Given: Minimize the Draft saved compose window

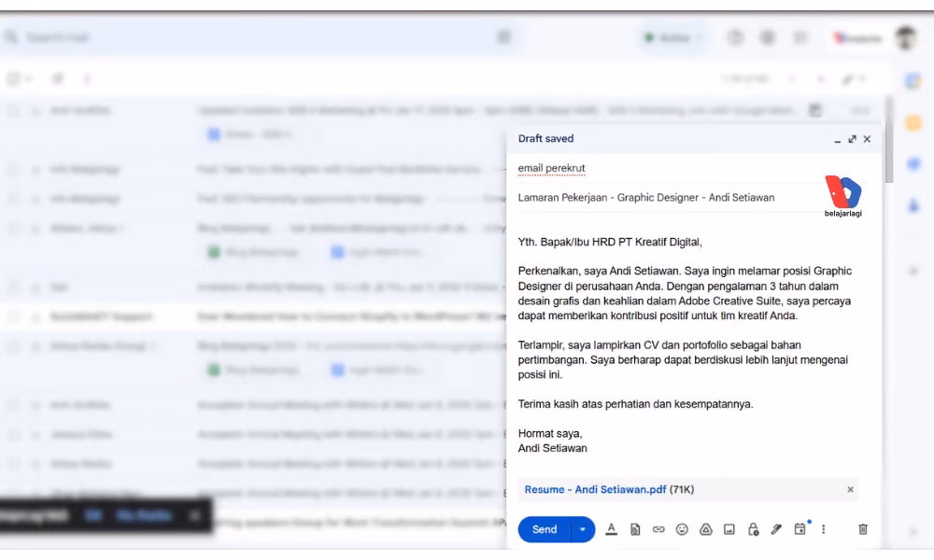Looking at the screenshot, I should (x=838, y=139).
